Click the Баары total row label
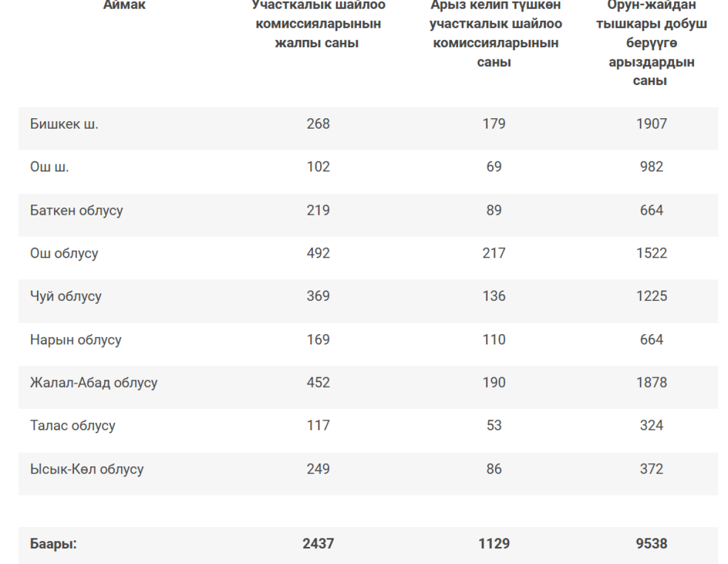The width and height of the screenshot is (728, 564). (53, 543)
